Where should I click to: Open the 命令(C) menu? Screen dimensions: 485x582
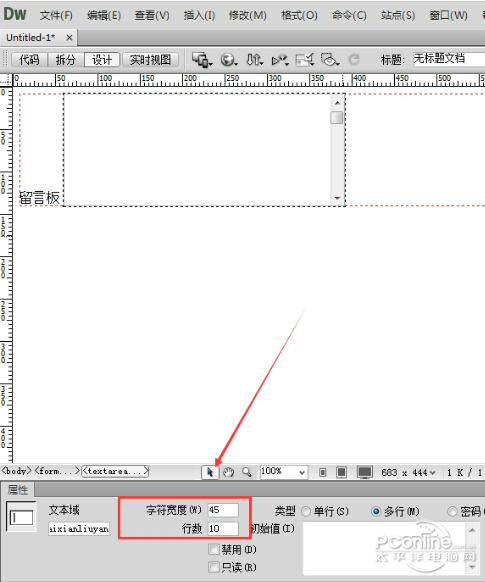click(349, 15)
